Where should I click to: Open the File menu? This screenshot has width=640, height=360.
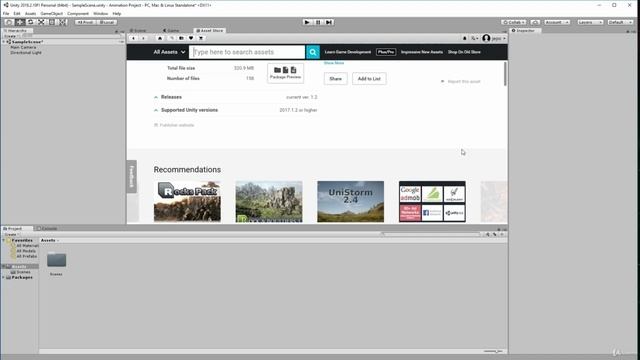(x=6, y=13)
